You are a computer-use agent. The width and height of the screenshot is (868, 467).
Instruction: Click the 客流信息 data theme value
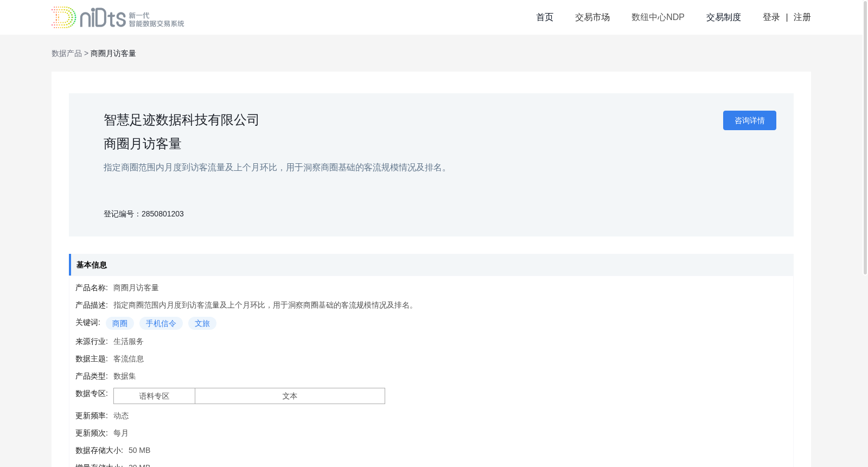click(x=129, y=359)
